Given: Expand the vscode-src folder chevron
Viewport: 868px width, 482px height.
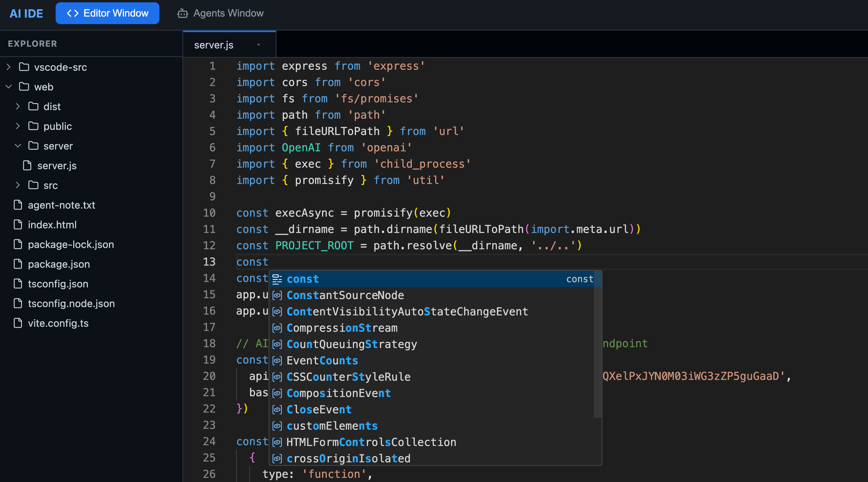Looking at the screenshot, I should click(9, 67).
